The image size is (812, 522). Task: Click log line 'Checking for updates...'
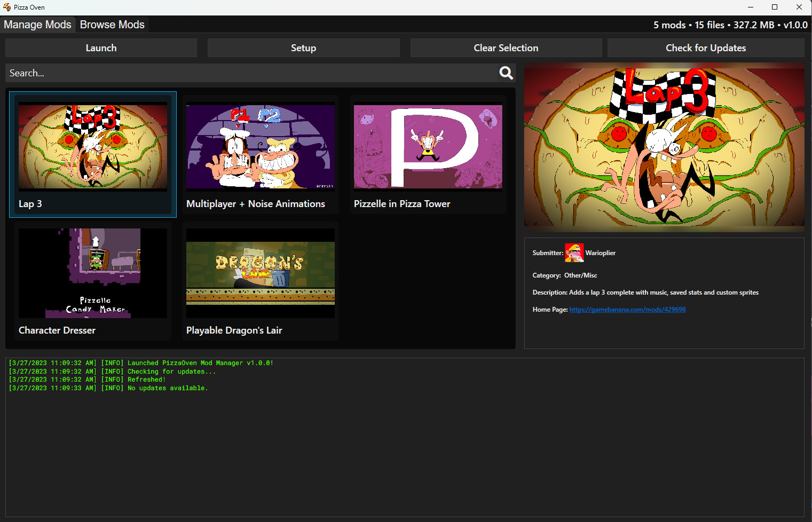112,371
